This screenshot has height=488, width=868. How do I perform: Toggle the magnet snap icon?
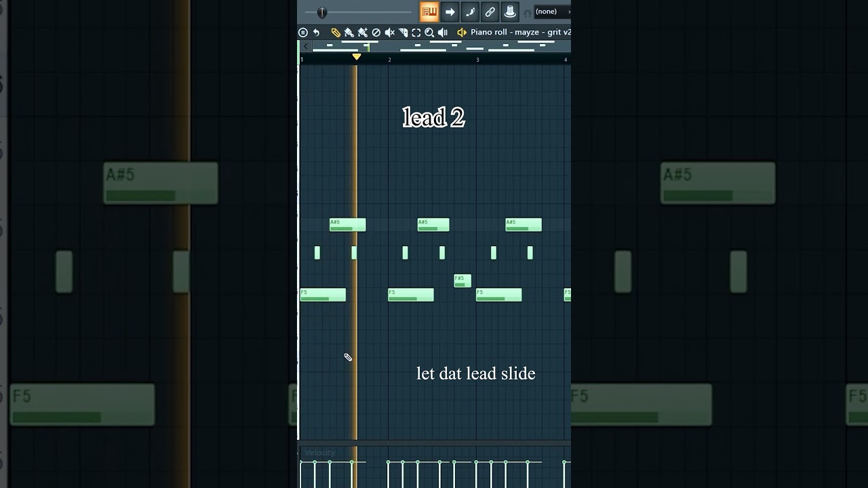528,14
